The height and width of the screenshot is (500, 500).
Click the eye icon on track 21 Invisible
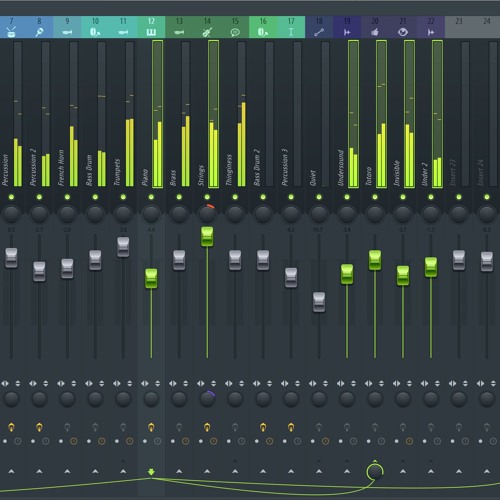[403, 32]
